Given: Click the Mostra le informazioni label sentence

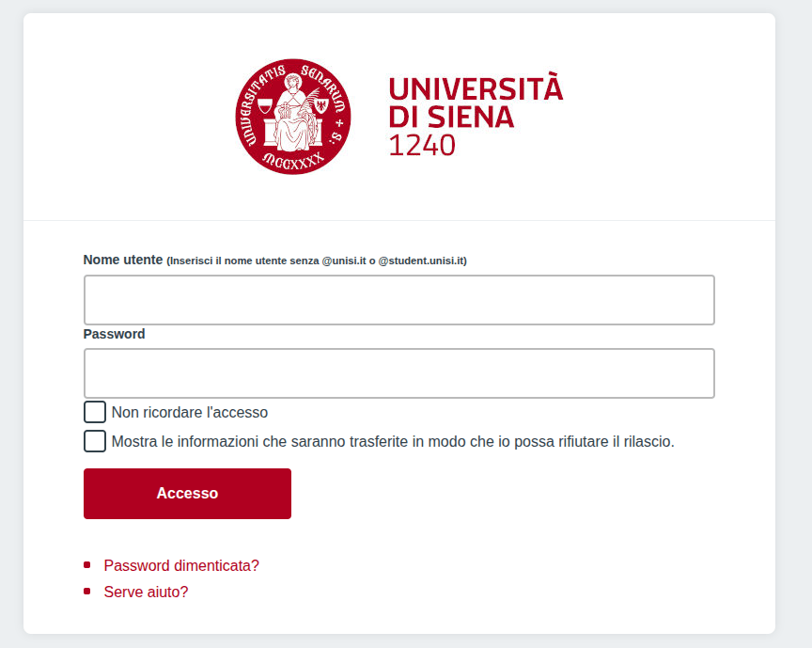Looking at the screenshot, I should point(393,441).
